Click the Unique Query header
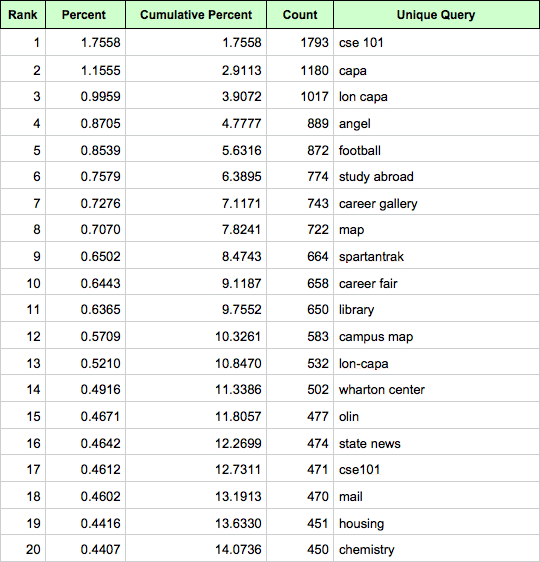 pyautogui.click(x=436, y=15)
